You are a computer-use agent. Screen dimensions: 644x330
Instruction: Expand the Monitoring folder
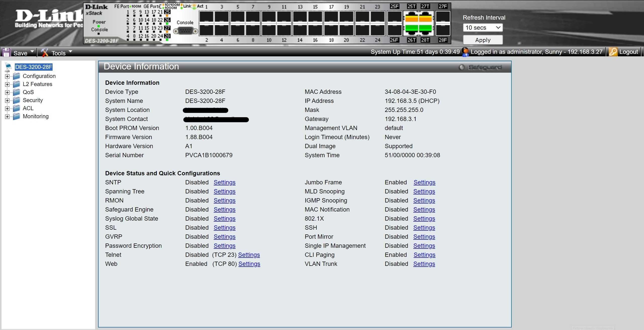pyautogui.click(x=7, y=116)
